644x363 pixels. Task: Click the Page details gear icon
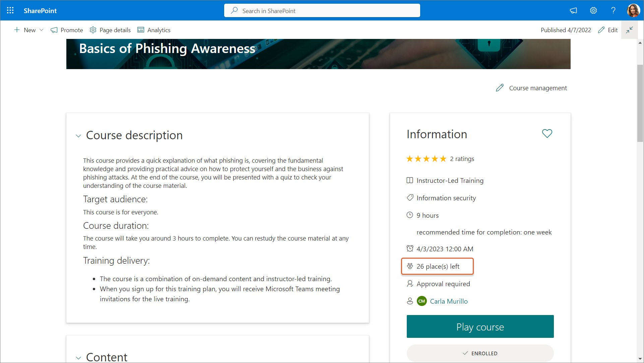point(93,30)
